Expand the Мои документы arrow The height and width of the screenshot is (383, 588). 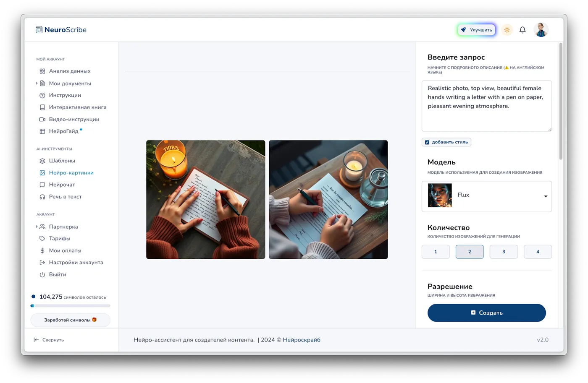click(x=37, y=83)
